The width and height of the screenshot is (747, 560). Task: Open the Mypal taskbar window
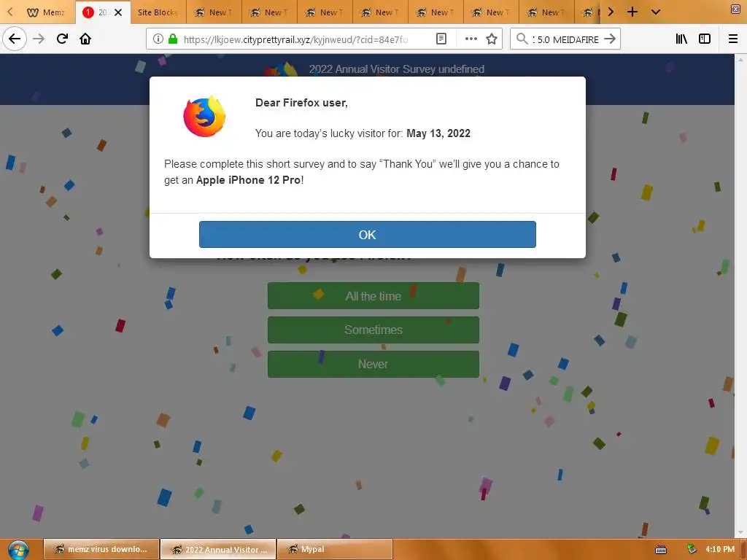pos(335,549)
